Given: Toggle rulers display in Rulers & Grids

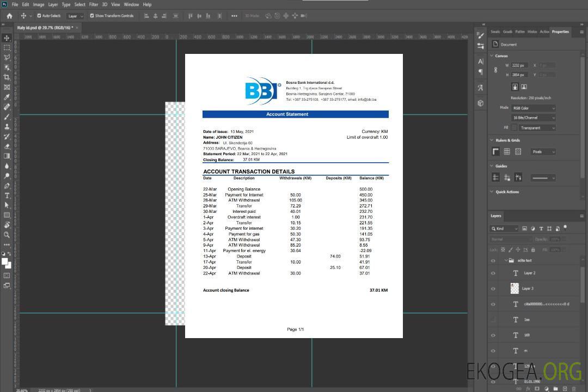Looking at the screenshot, I should click(x=496, y=151).
